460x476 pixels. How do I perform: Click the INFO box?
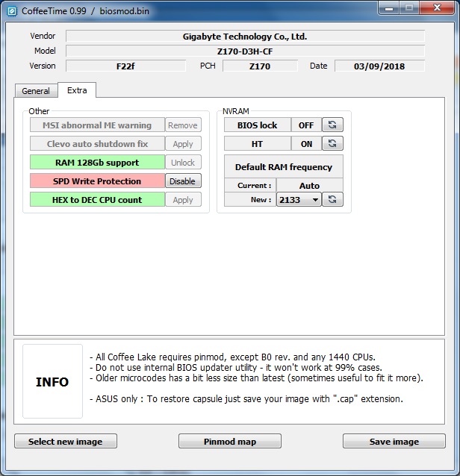(x=52, y=381)
